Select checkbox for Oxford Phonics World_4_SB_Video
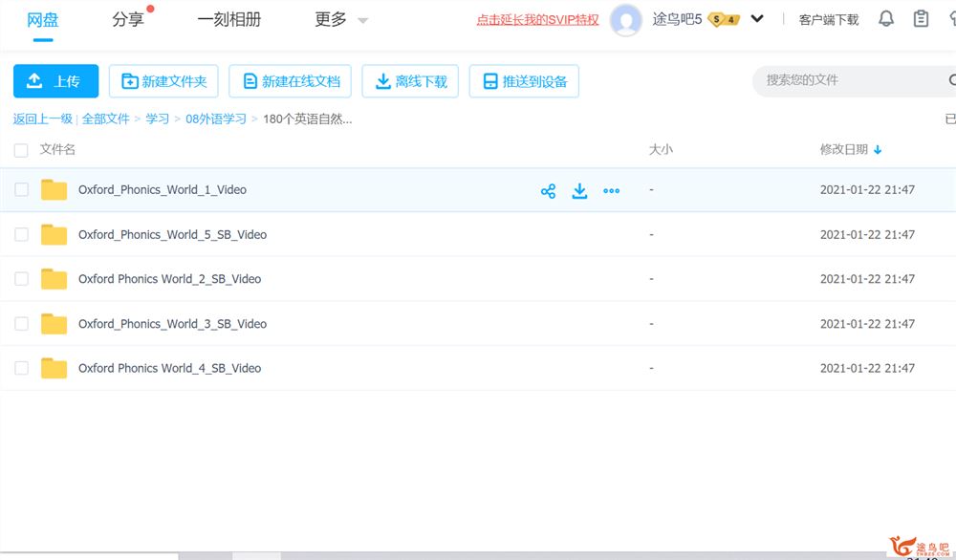Screen dimensions: 956x560 pyautogui.click(x=21, y=368)
